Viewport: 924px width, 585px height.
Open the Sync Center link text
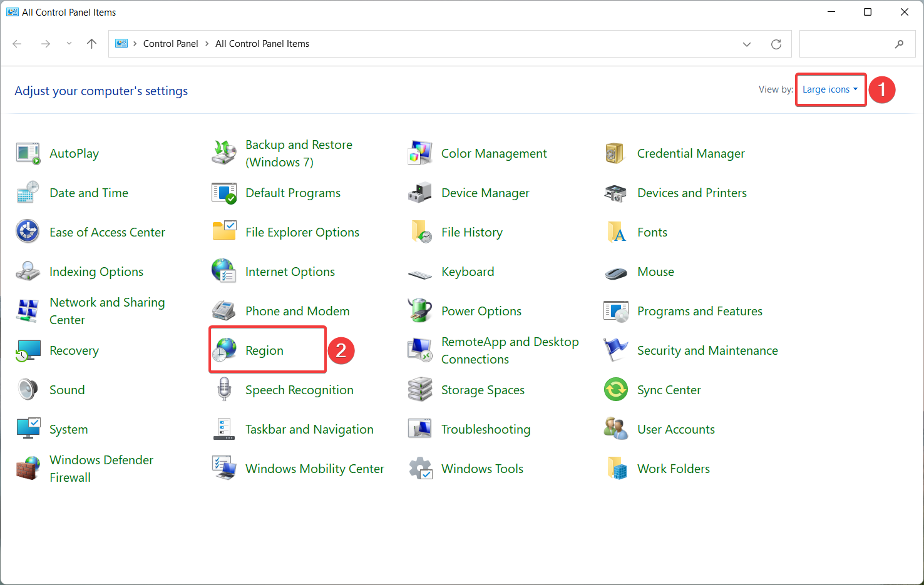click(669, 390)
